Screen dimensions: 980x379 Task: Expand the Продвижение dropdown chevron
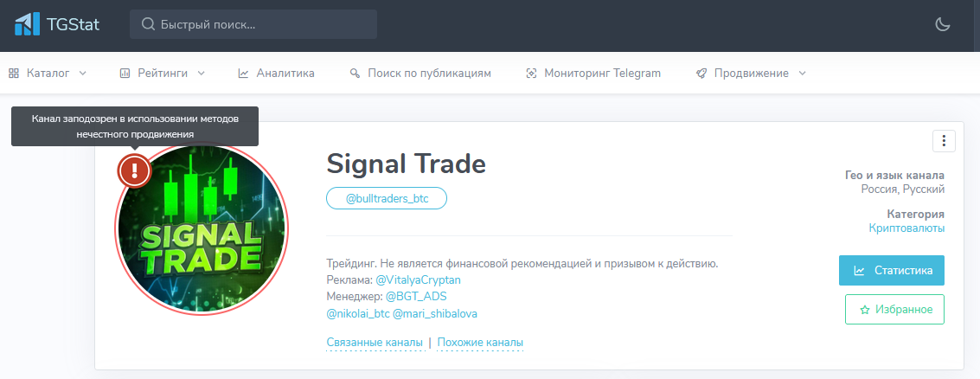pyautogui.click(x=803, y=74)
